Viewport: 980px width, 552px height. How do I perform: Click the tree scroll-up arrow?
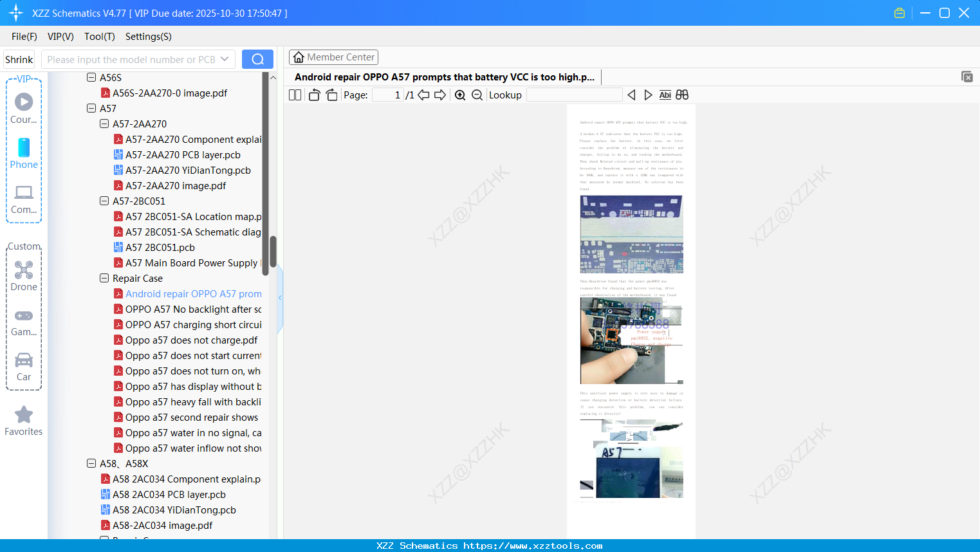tap(273, 77)
